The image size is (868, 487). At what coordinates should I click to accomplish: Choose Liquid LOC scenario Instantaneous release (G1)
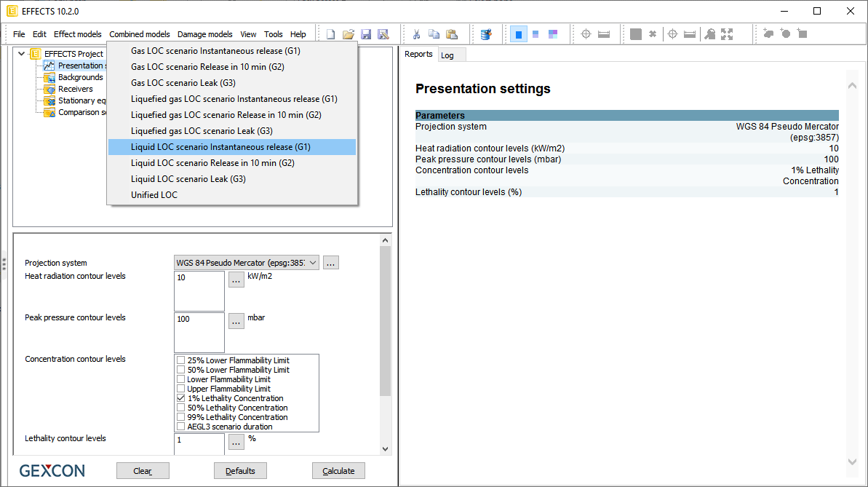(x=220, y=147)
